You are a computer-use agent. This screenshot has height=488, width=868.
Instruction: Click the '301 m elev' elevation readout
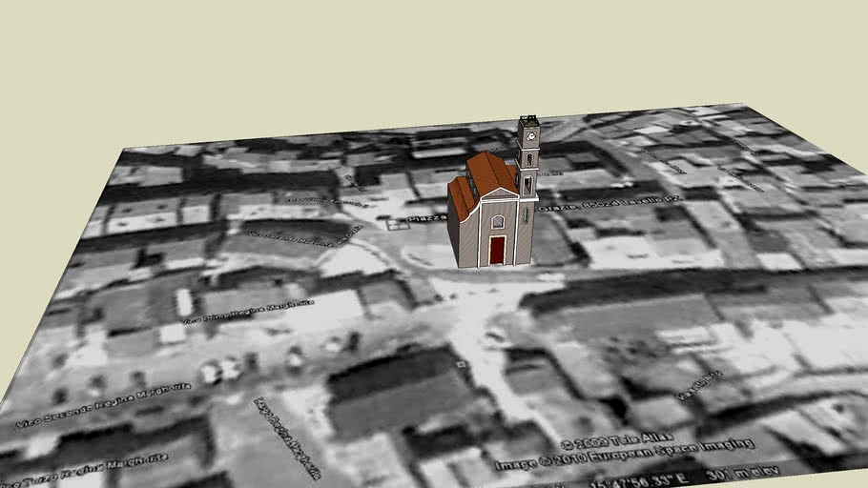point(742,474)
